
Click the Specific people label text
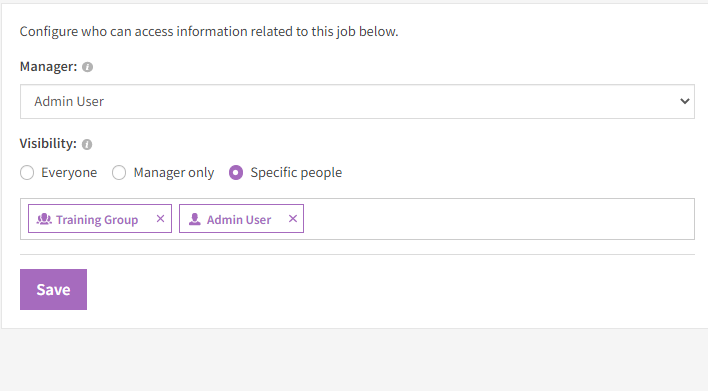[296, 172]
